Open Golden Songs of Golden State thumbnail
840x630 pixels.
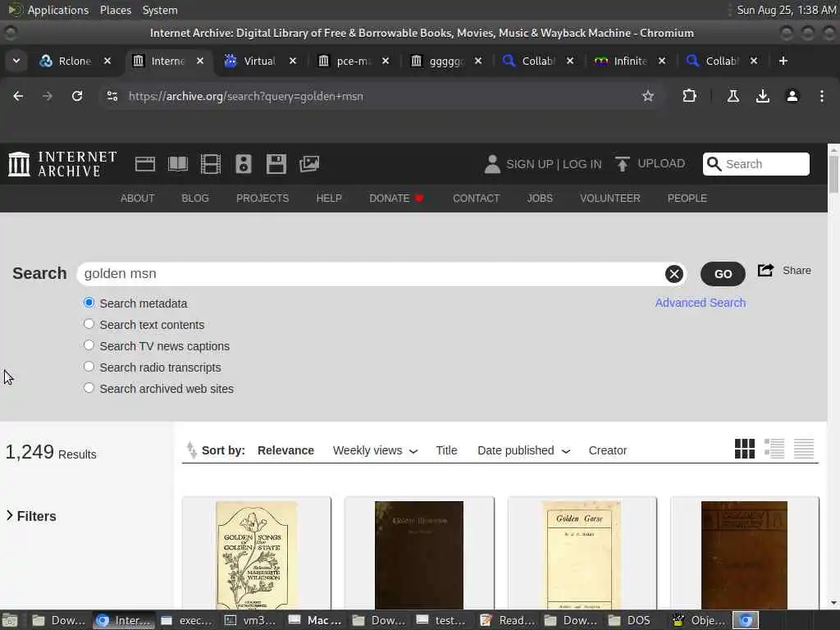pos(257,554)
